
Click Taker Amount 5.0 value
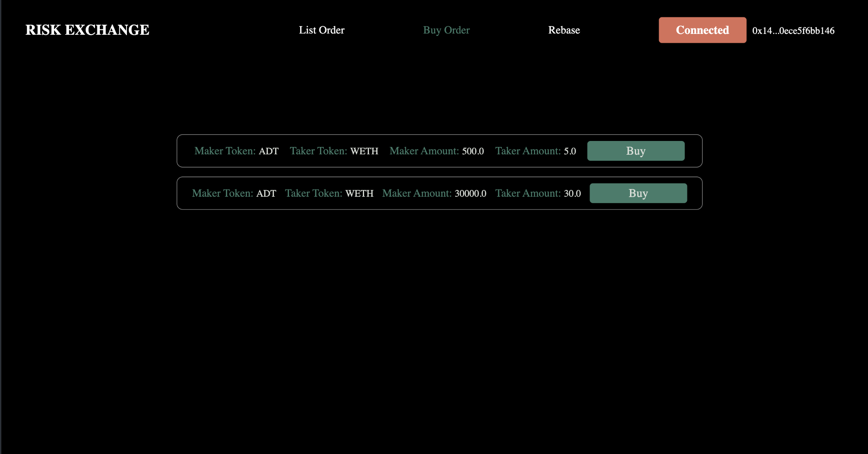pyautogui.click(x=570, y=151)
